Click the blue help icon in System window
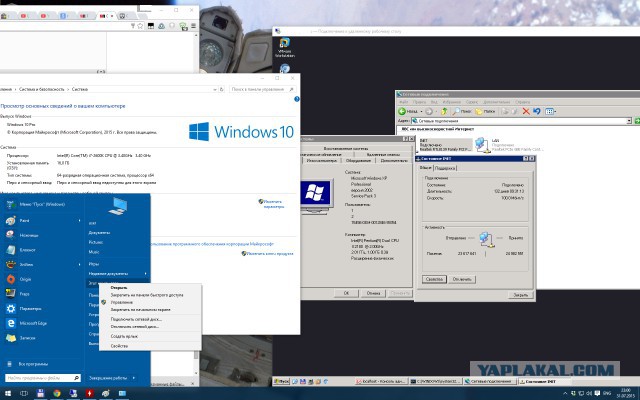 click(297, 99)
